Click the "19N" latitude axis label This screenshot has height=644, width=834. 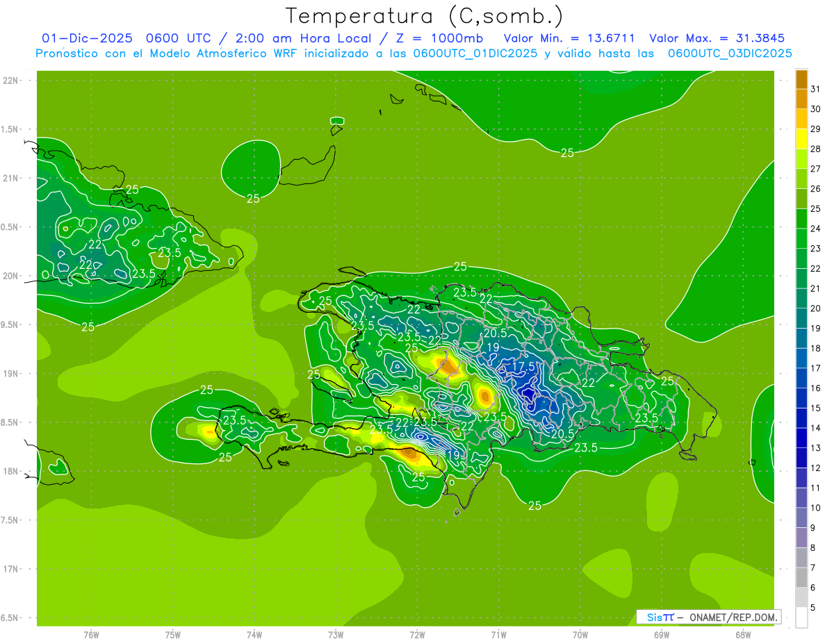[x=10, y=374]
